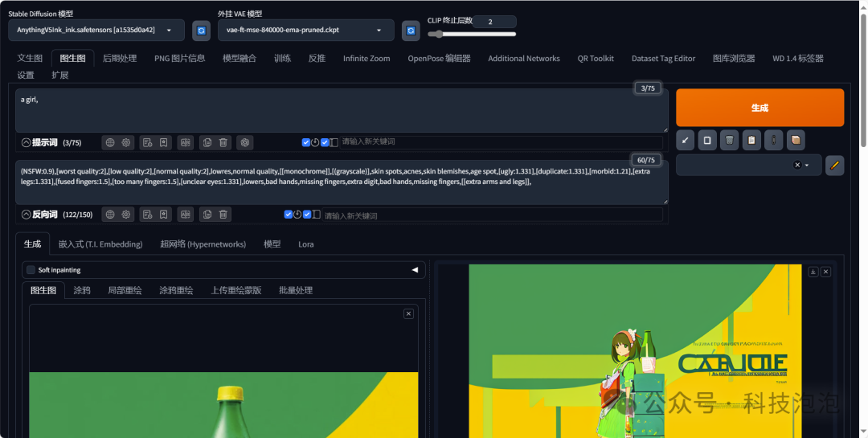The image size is (868, 438).
Task: Open the WD 1.4 标签器 tab
Action: 798,58
